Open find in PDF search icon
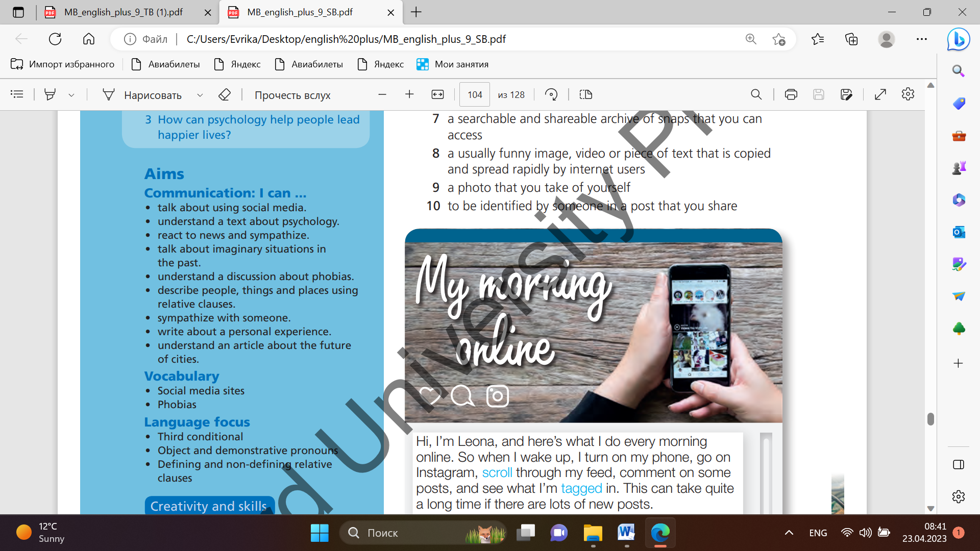This screenshot has width=980, height=551. click(x=756, y=94)
